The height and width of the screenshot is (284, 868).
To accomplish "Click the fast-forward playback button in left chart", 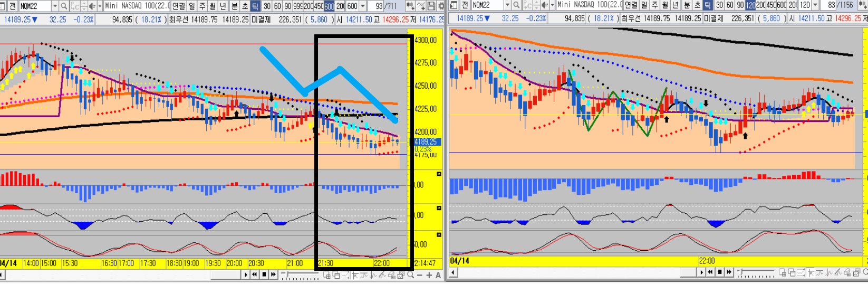I will (273, 274).
